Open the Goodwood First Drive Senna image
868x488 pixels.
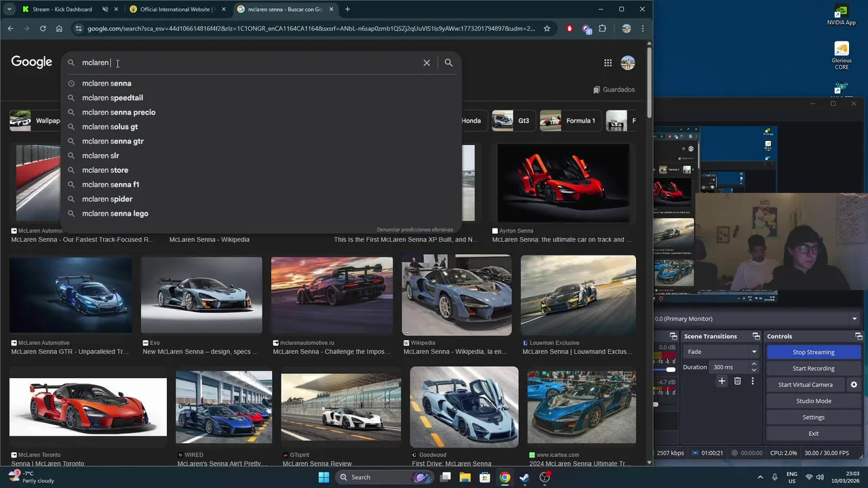coord(465,407)
